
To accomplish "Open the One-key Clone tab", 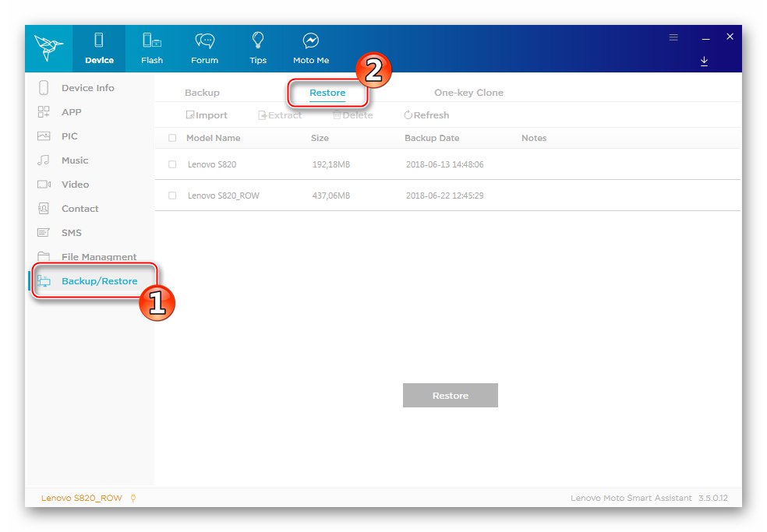I will [468, 92].
